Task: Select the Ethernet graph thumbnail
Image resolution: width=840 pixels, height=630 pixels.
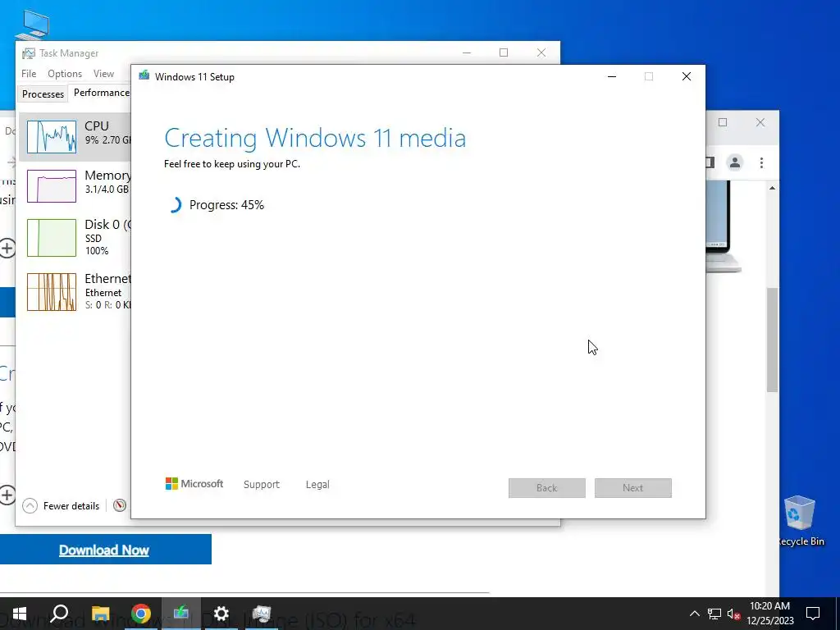Action: (x=52, y=292)
